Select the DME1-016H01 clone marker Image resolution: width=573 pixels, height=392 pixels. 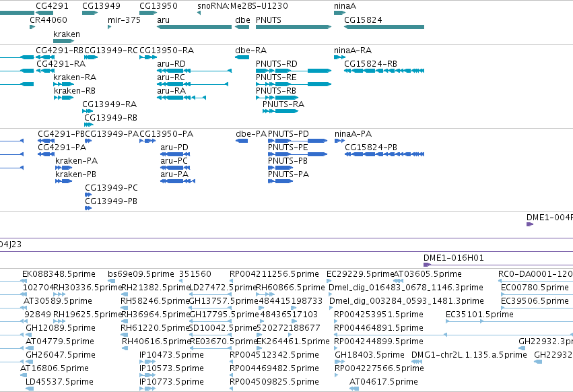click(498, 265)
